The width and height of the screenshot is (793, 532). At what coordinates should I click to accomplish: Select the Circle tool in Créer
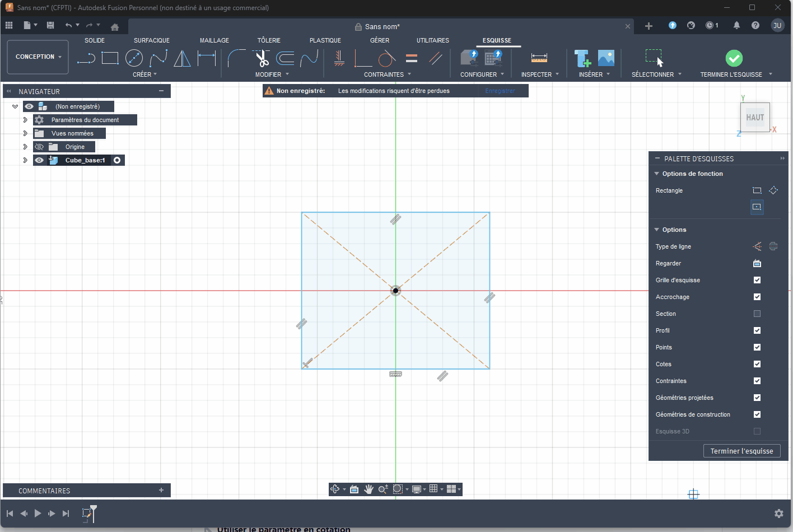(134, 58)
